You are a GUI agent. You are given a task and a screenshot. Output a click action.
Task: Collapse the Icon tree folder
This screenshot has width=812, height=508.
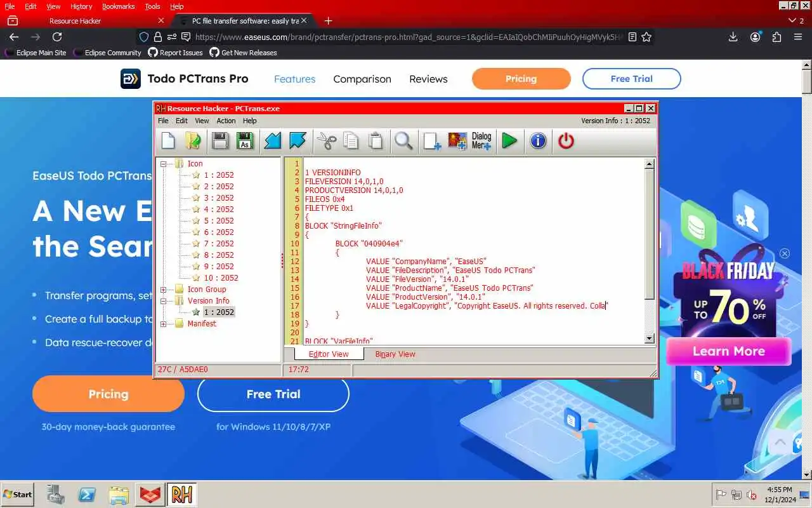tap(163, 164)
